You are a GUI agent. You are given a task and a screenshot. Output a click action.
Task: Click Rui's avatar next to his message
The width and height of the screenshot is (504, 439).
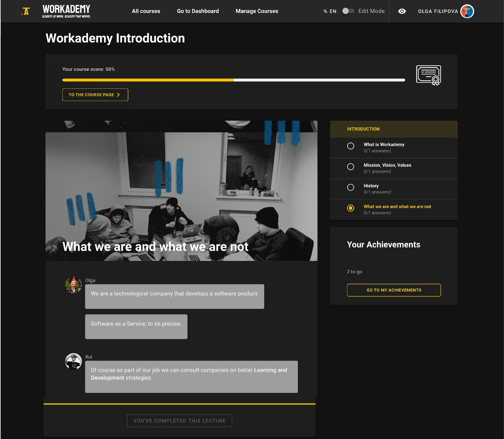point(73,362)
